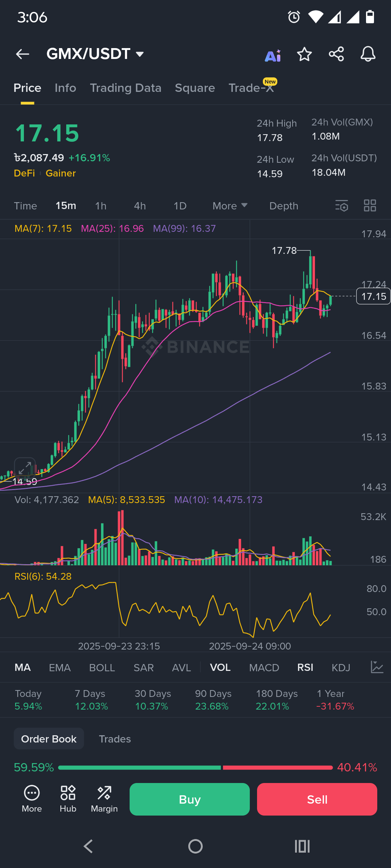Tap RSI(6): 54.28 label
Viewport: 391px width, 868px height.
tap(43, 576)
